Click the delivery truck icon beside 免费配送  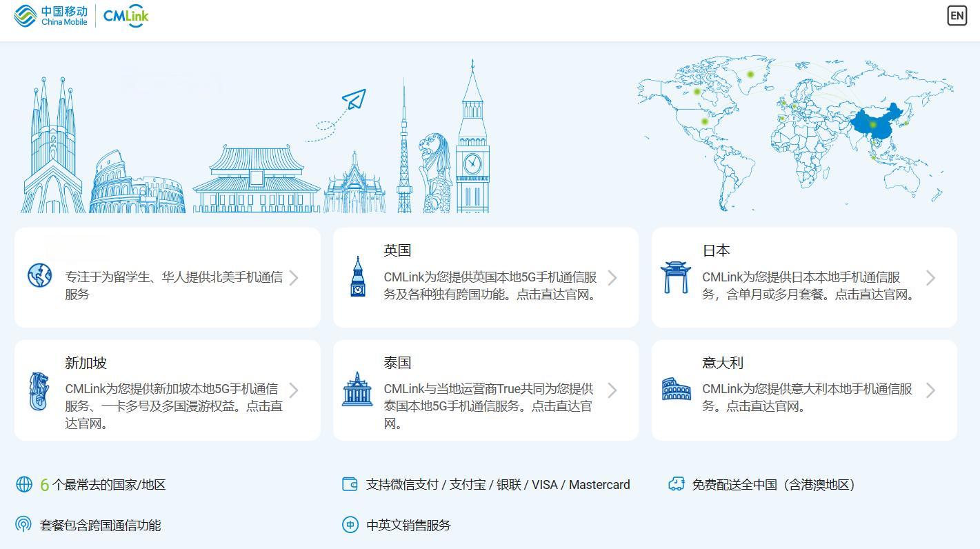(676, 484)
